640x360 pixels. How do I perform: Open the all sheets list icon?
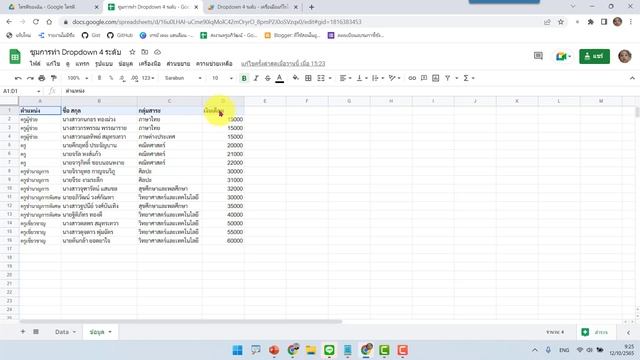[x=36, y=332]
